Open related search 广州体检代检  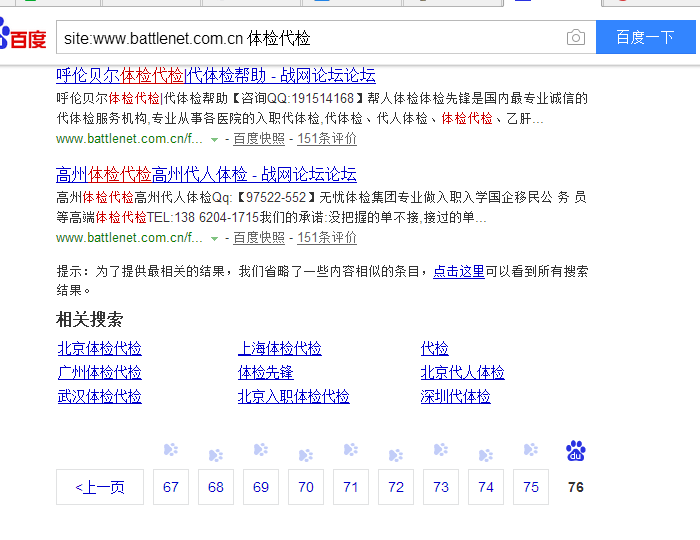100,372
